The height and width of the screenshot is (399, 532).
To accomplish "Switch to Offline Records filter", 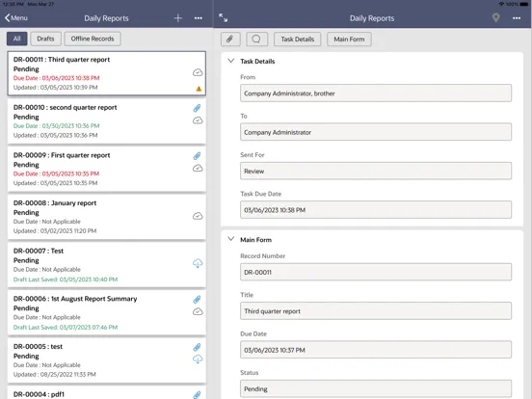I will [x=93, y=39].
